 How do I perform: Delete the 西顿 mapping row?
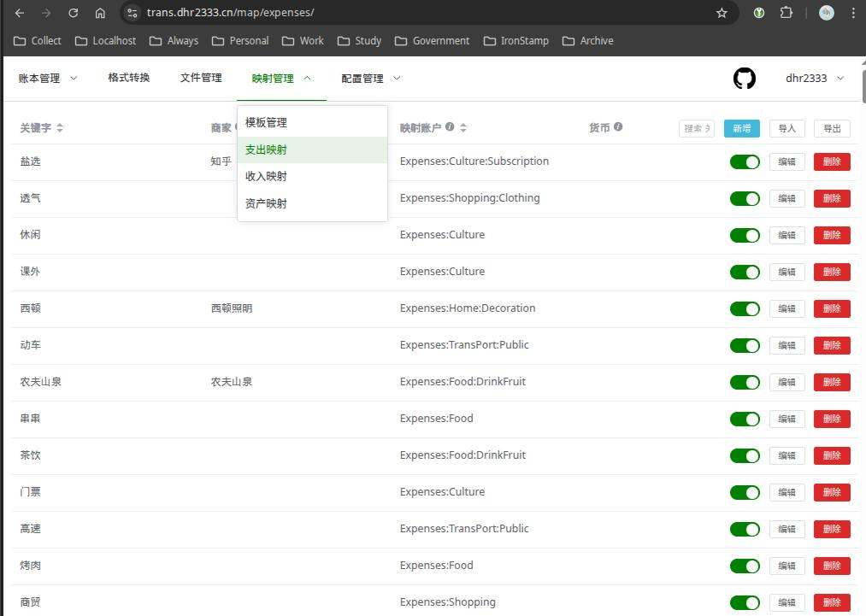point(831,309)
